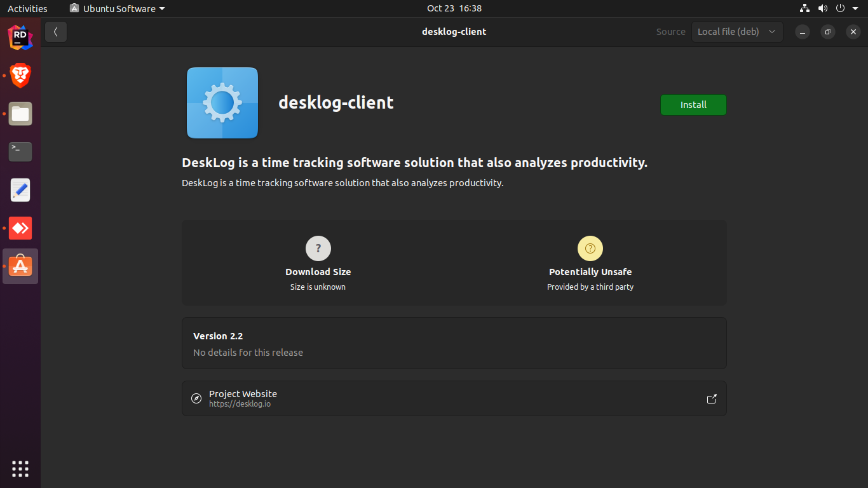This screenshot has width=868, height=488.
Task: Open Brave browser from the dock
Action: [x=20, y=76]
